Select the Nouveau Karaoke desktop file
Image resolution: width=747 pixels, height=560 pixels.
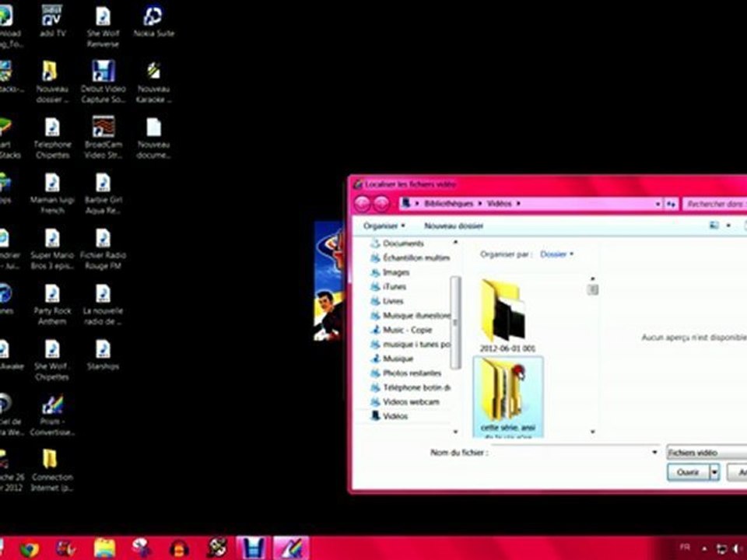(x=153, y=82)
